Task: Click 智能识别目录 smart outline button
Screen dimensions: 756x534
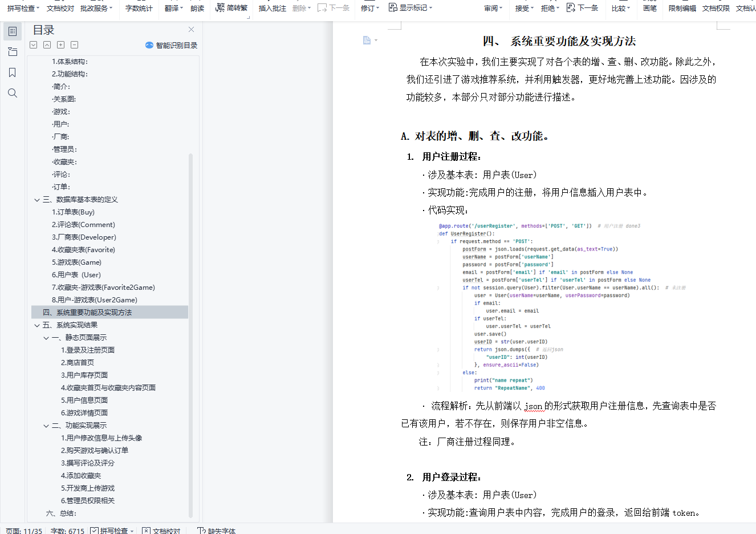Action: (x=171, y=45)
